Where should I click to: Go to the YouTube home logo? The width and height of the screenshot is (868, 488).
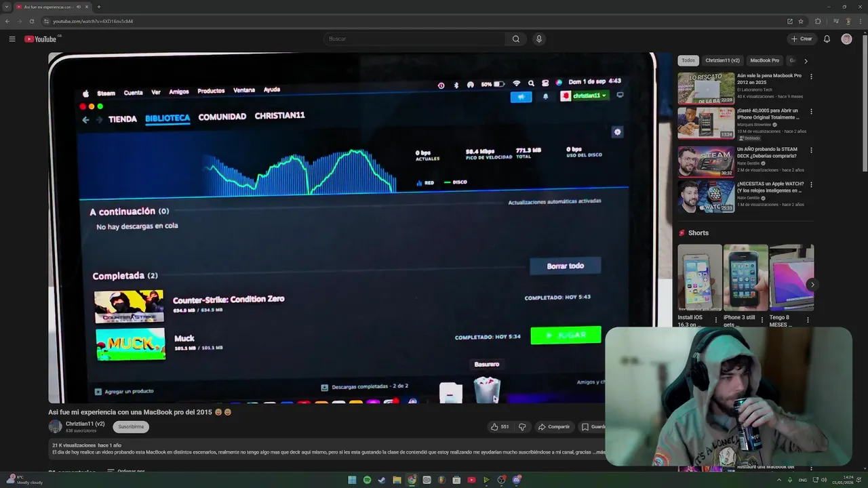pyautogui.click(x=41, y=39)
